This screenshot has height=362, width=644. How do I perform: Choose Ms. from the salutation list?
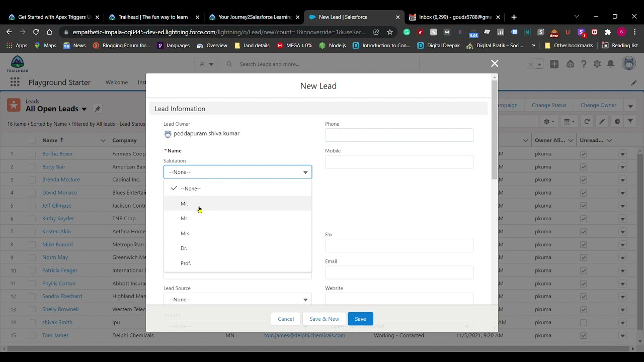point(237,218)
